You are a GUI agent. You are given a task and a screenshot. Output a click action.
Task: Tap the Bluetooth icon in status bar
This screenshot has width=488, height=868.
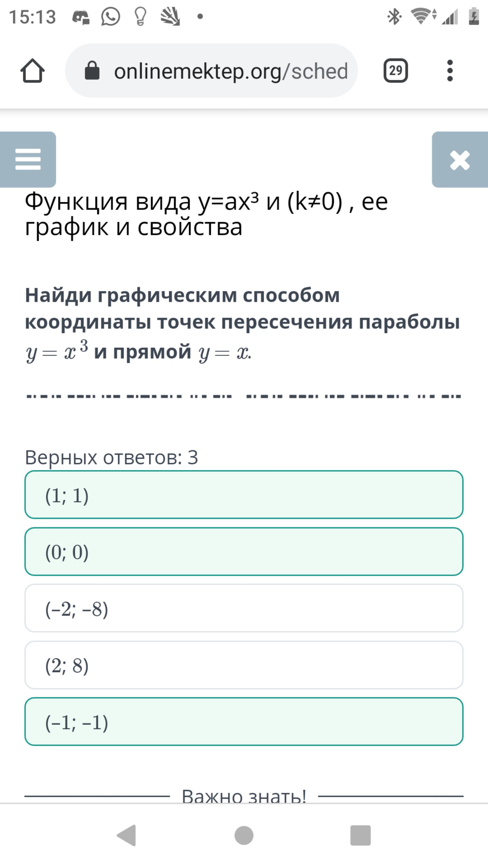click(x=394, y=17)
